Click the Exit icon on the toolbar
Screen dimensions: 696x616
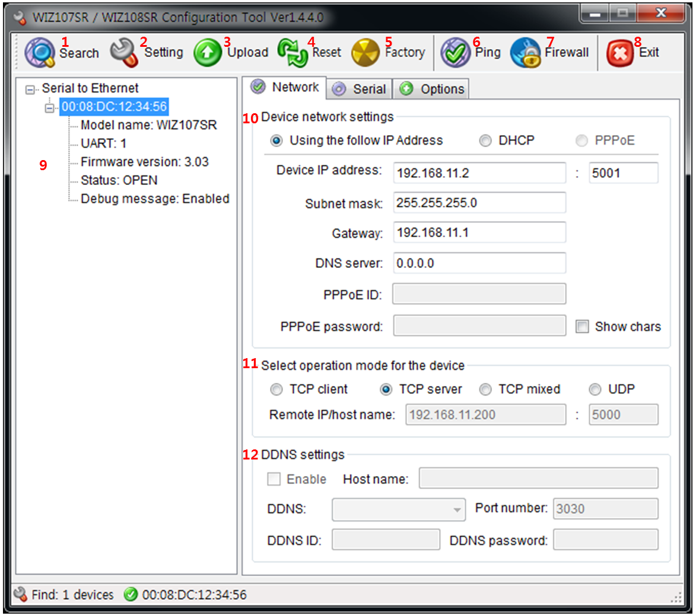619,52
